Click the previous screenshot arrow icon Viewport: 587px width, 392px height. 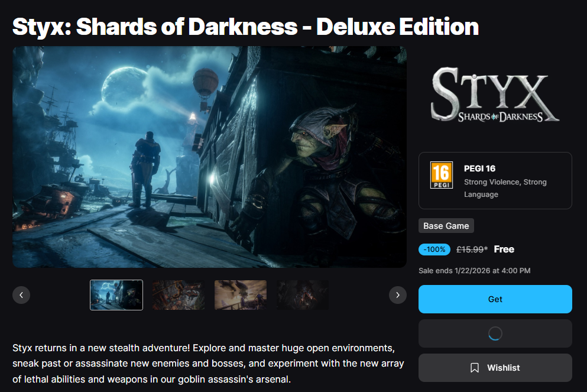coord(21,295)
